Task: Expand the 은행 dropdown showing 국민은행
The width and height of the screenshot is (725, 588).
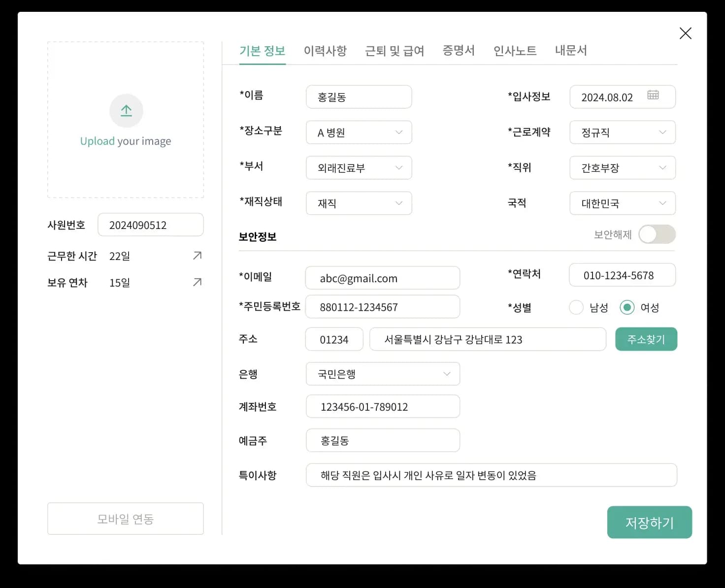Action: 383,374
